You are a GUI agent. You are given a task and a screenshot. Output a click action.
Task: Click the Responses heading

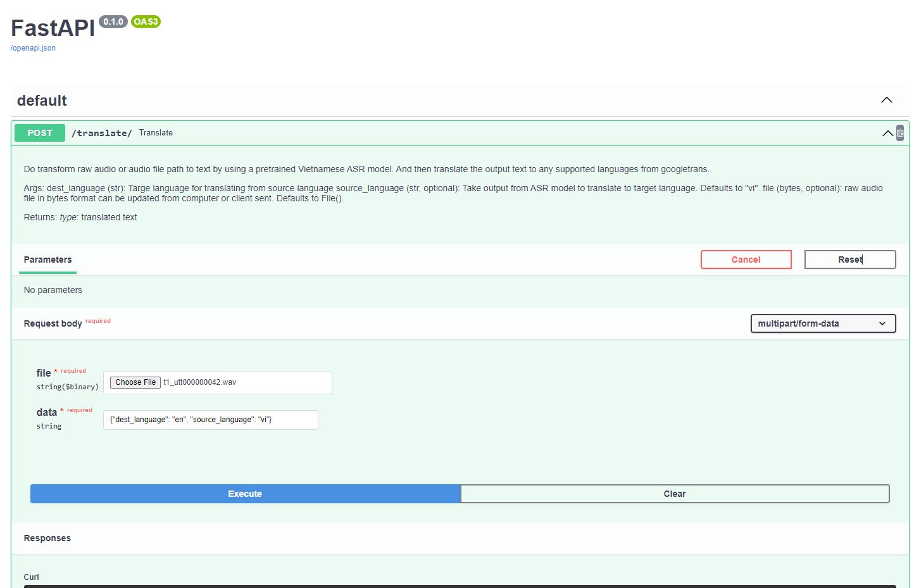(x=47, y=538)
